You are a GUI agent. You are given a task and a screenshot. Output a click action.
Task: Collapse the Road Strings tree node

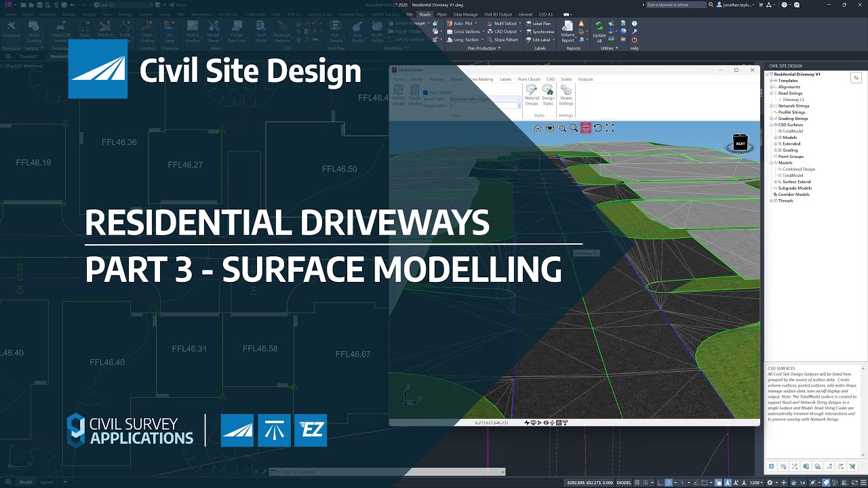point(771,94)
